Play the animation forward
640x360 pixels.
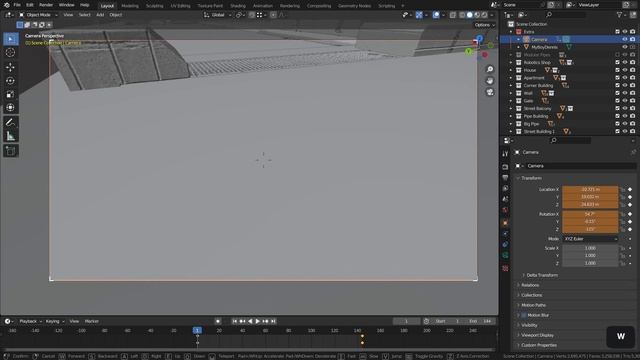[x=258, y=321]
